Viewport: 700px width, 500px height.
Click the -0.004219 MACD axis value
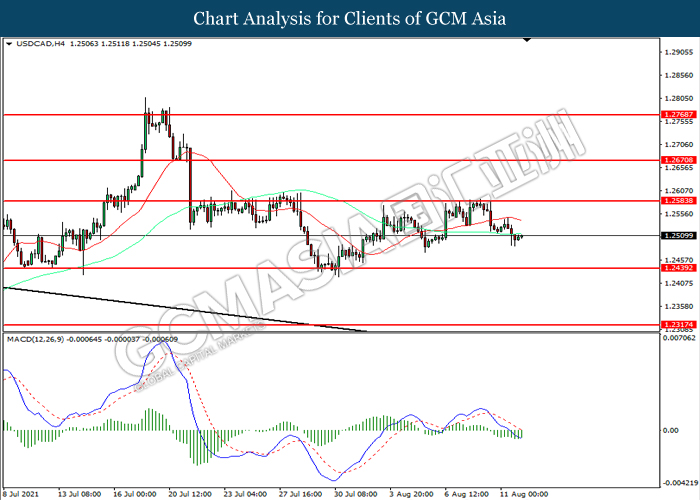[678, 481]
